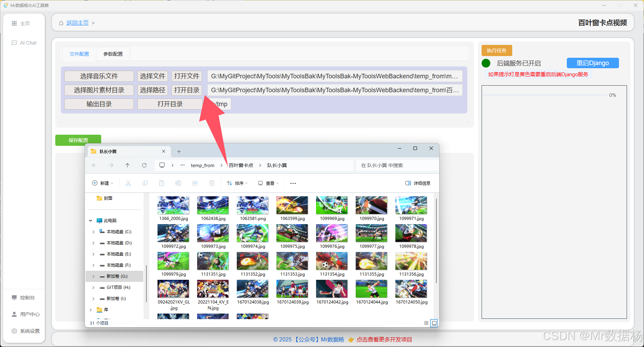Click the blue 重启Django button
Viewport: 644px width, 347px height.
coord(593,63)
